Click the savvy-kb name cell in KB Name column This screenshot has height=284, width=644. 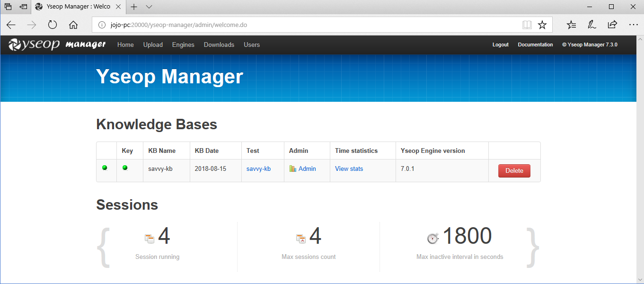tap(160, 169)
